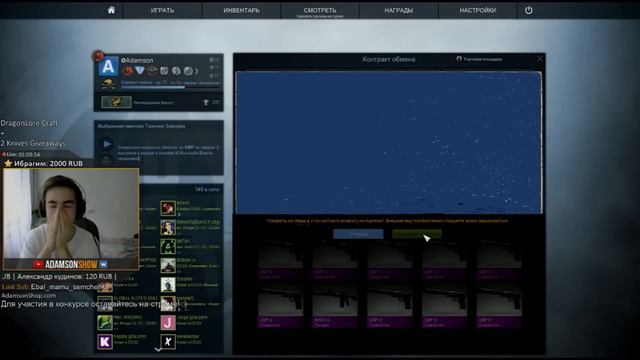Click the blue contract button
The width and height of the screenshot is (640, 360).
358,234
